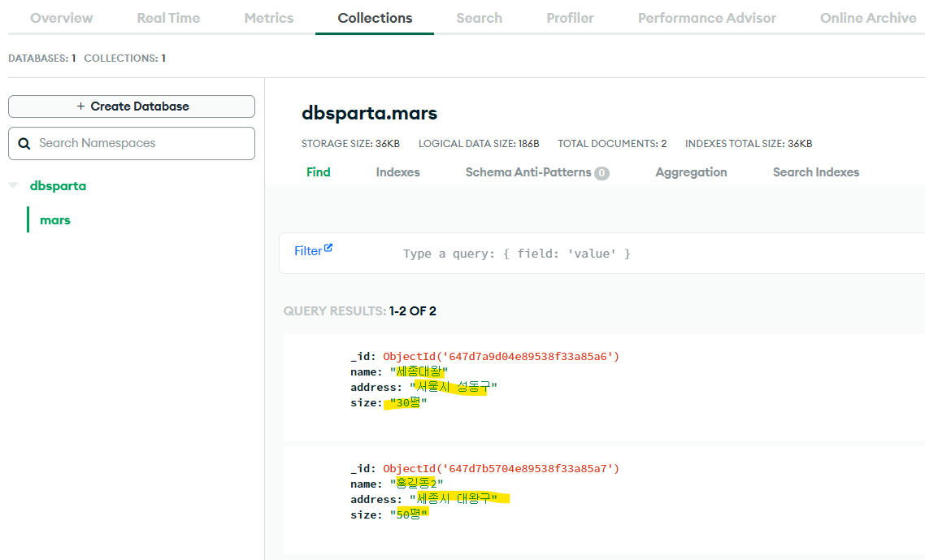Click name value "세종대왕"

pyautogui.click(x=419, y=371)
